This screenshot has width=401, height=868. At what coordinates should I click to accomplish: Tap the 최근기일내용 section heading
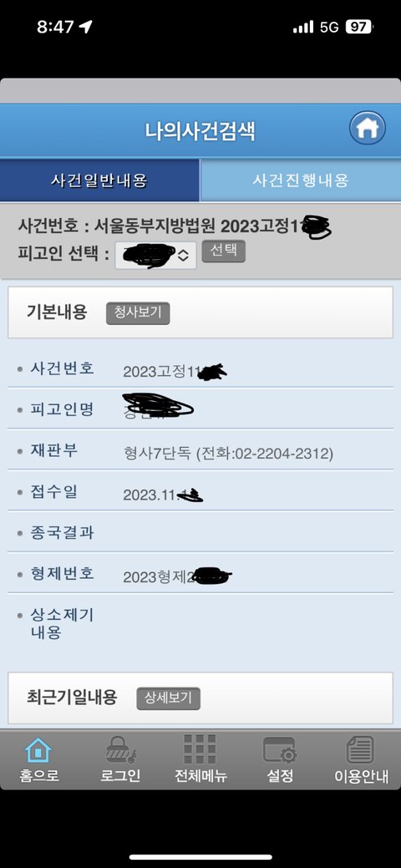pyautogui.click(x=72, y=697)
